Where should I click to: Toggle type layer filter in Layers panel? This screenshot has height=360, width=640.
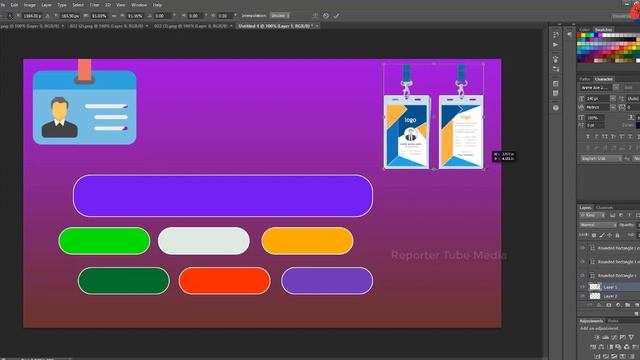point(629,216)
